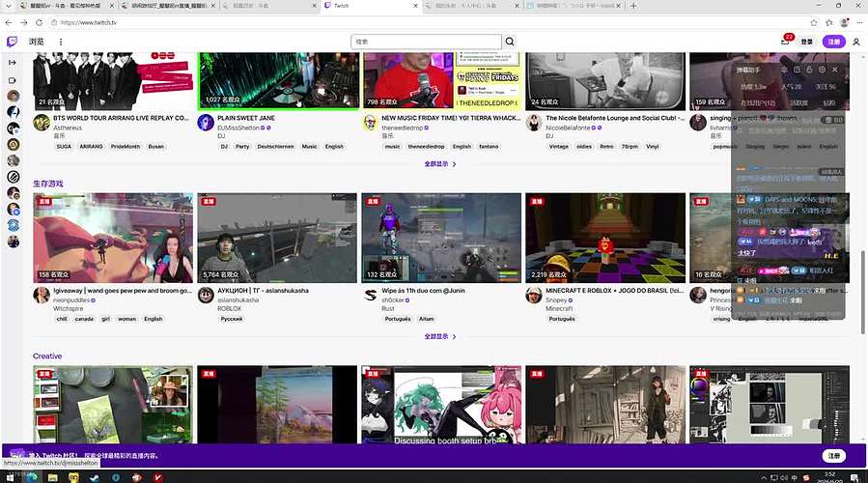The width and height of the screenshot is (868, 483).
Task: Open the first channel avatar in the left sidebar
Action: pyautogui.click(x=14, y=96)
